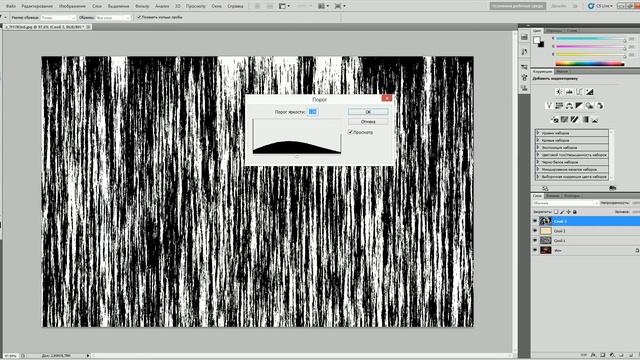Click the threshold level input field
This screenshot has height=360, width=640.
tap(313, 111)
